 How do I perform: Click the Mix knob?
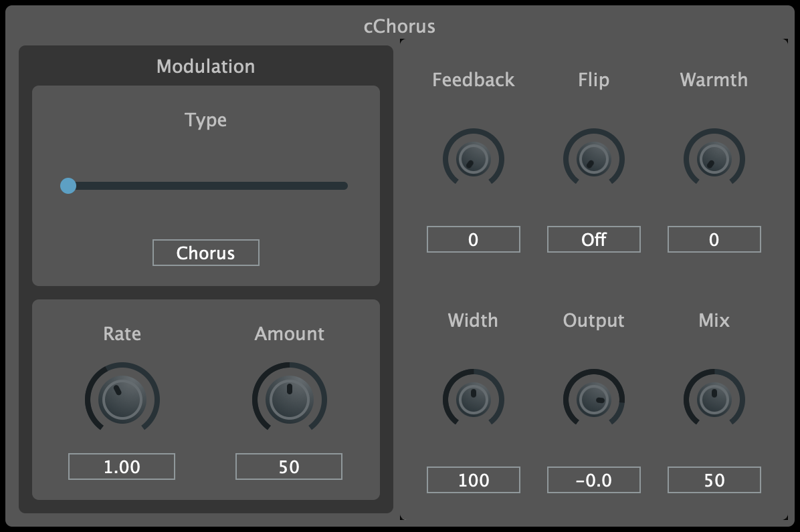[714, 399]
